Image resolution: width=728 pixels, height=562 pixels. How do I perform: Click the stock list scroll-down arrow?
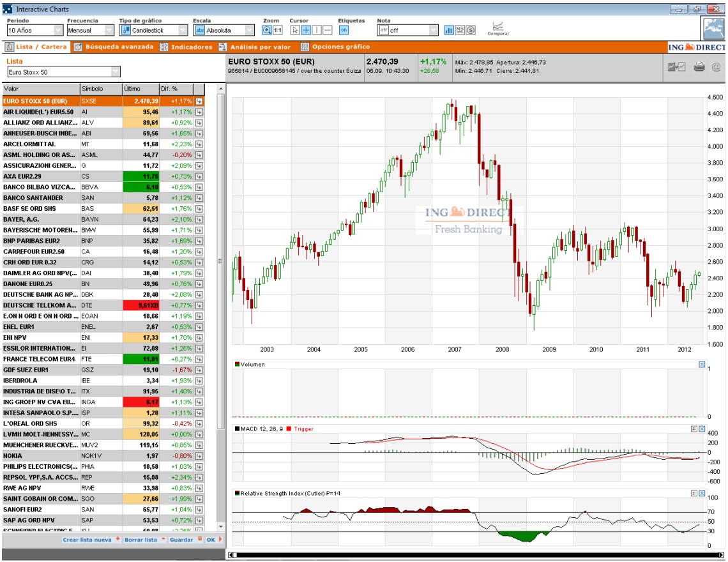(220, 527)
